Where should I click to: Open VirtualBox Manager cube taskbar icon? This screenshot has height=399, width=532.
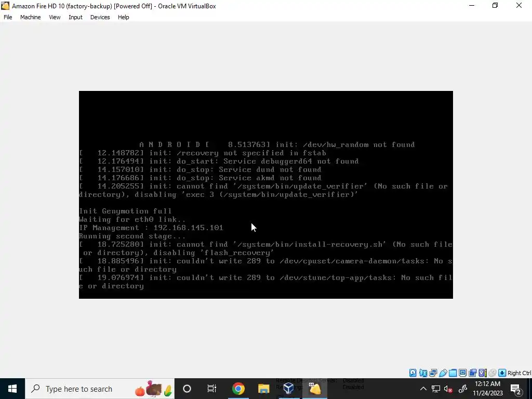click(x=289, y=389)
